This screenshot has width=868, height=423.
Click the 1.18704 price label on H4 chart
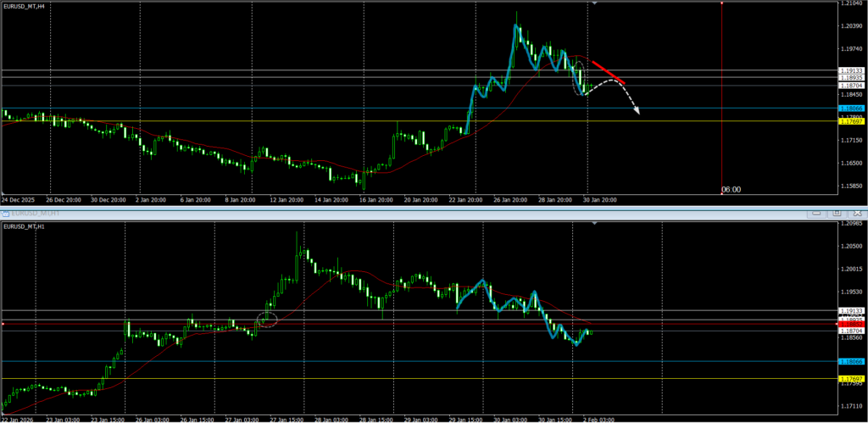(x=851, y=86)
